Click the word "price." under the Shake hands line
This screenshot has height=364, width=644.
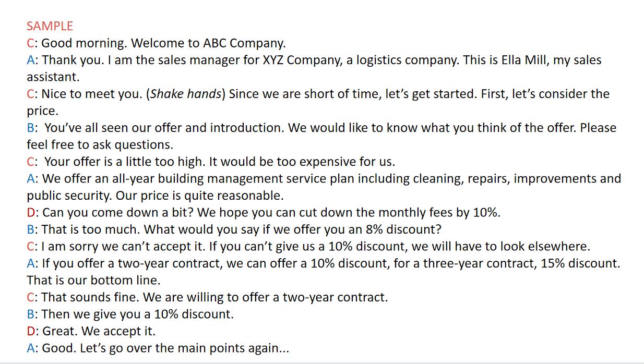coord(43,111)
